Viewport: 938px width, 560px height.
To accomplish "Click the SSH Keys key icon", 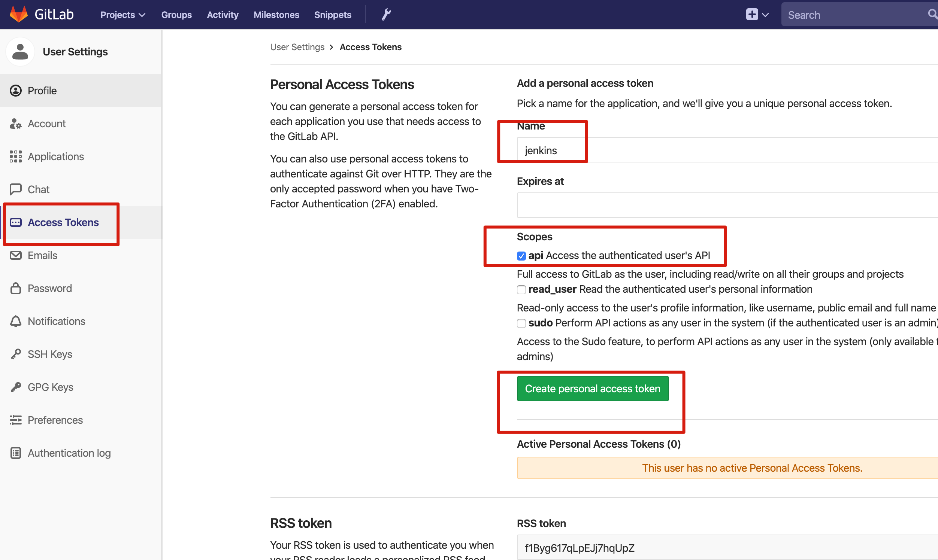I will pos(15,354).
